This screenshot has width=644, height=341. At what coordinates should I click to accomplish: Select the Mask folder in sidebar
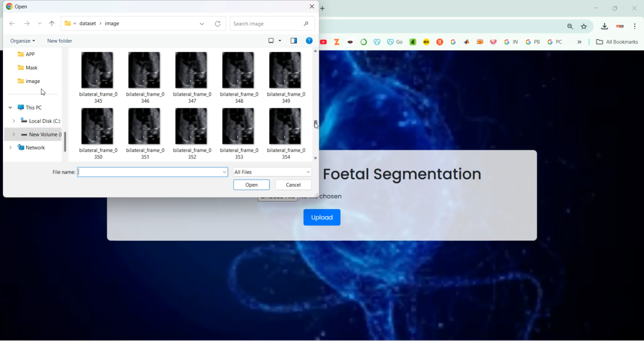pos(31,68)
